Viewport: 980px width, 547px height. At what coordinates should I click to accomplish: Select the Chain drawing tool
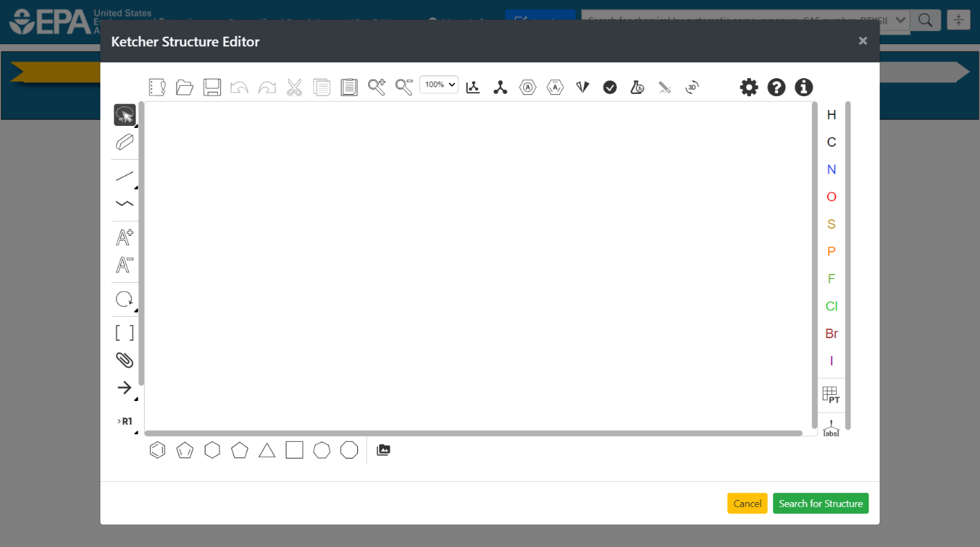click(125, 203)
